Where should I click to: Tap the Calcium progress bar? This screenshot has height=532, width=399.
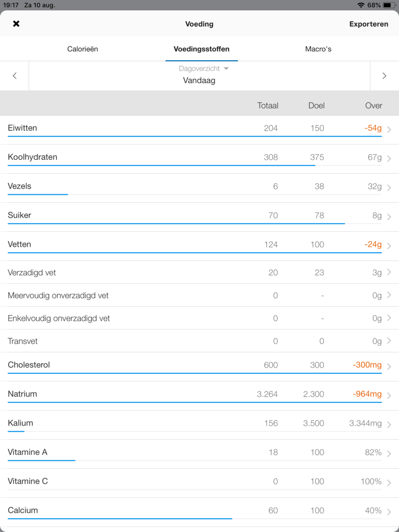click(x=120, y=518)
